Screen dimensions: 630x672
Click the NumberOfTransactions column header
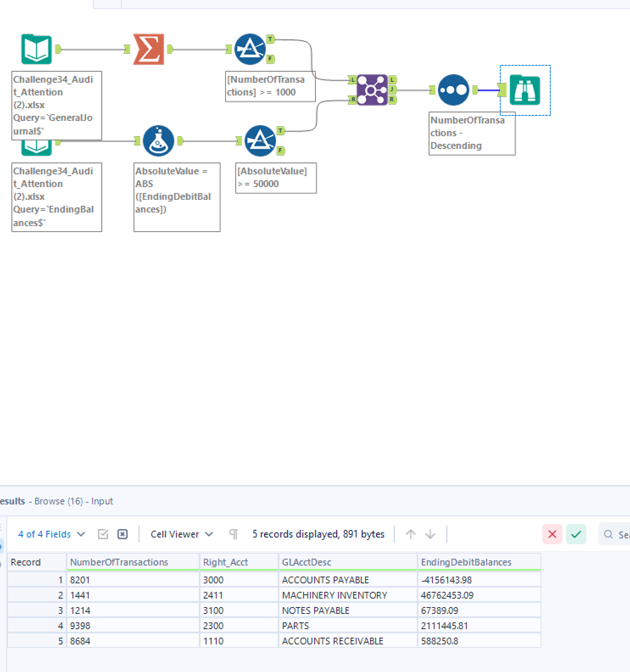pos(119,562)
